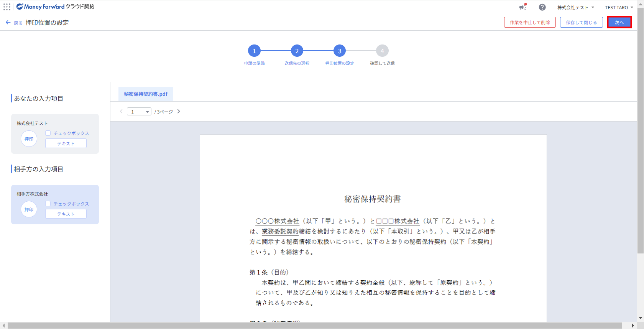Select the 秘密保持契約書.pdf tab
The height and width of the screenshot is (329, 644).
(146, 94)
